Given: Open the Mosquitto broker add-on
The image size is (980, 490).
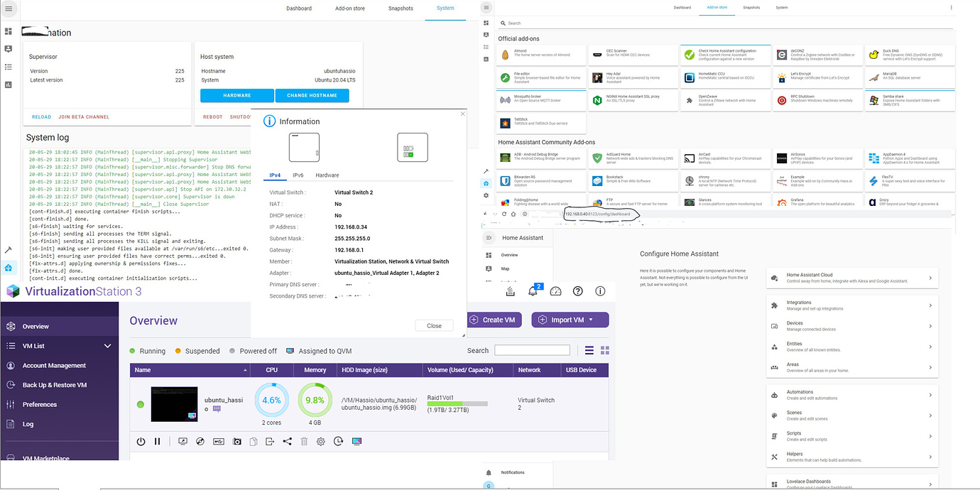Looking at the screenshot, I should (x=541, y=99).
